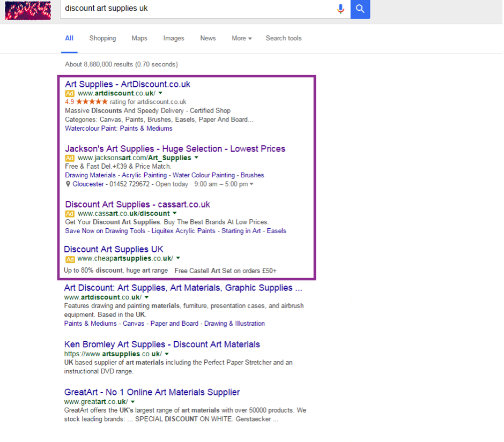Click the organic Paints & Mediums sitelink
This screenshot has height=442, width=504.
click(90, 324)
